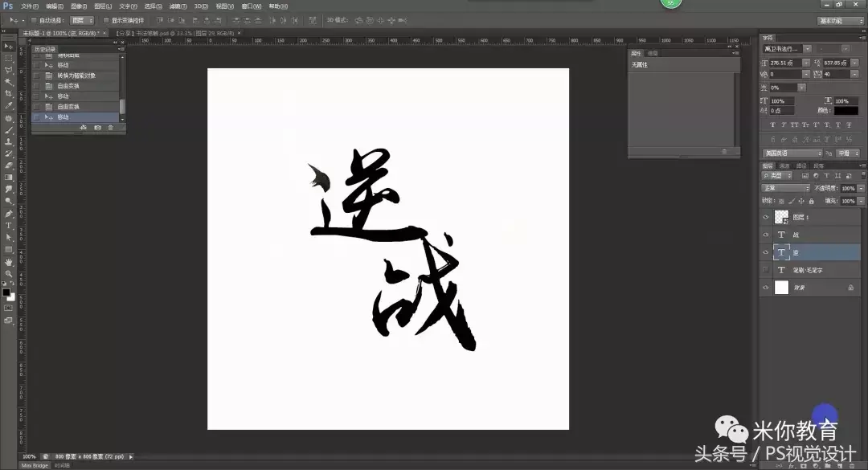This screenshot has height=470, width=868.
Task: Switch to the 通道 channels tab
Action: (784, 166)
